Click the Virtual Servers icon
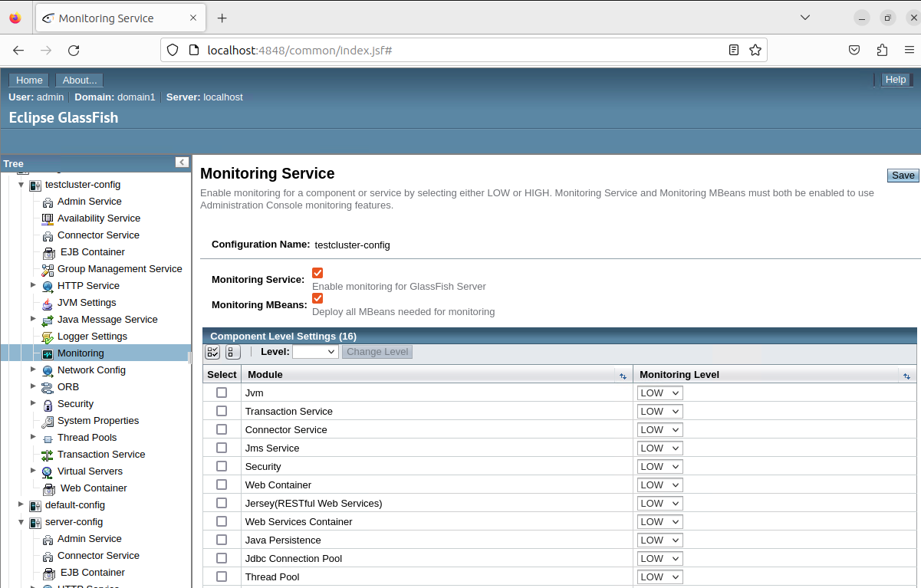 pyautogui.click(x=48, y=471)
